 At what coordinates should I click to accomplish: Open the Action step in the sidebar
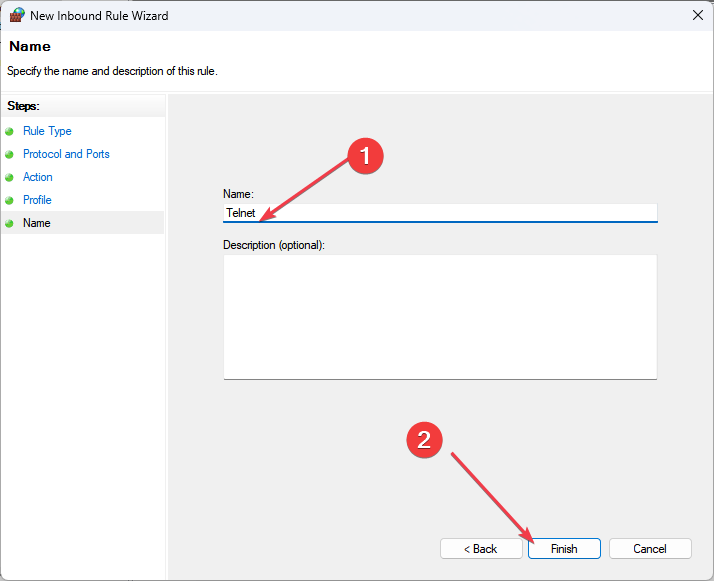(x=38, y=177)
